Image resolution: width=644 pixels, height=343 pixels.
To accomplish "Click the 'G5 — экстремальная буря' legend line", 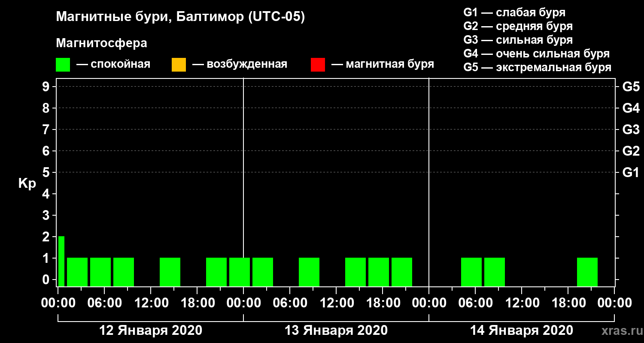I will point(537,67).
